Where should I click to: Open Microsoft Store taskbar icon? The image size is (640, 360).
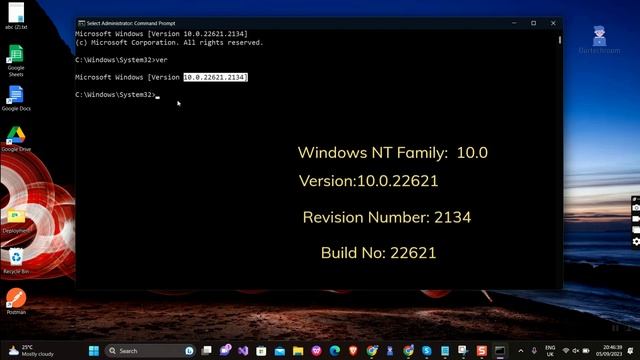[261, 351]
